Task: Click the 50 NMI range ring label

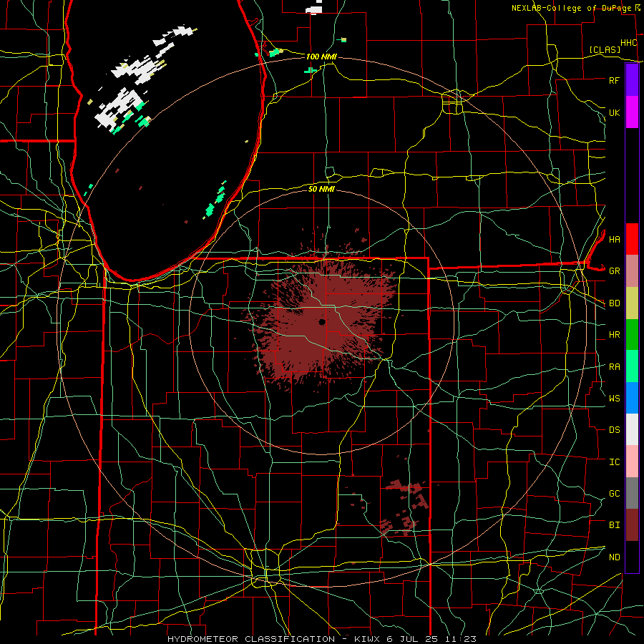Action: coord(321,189)
